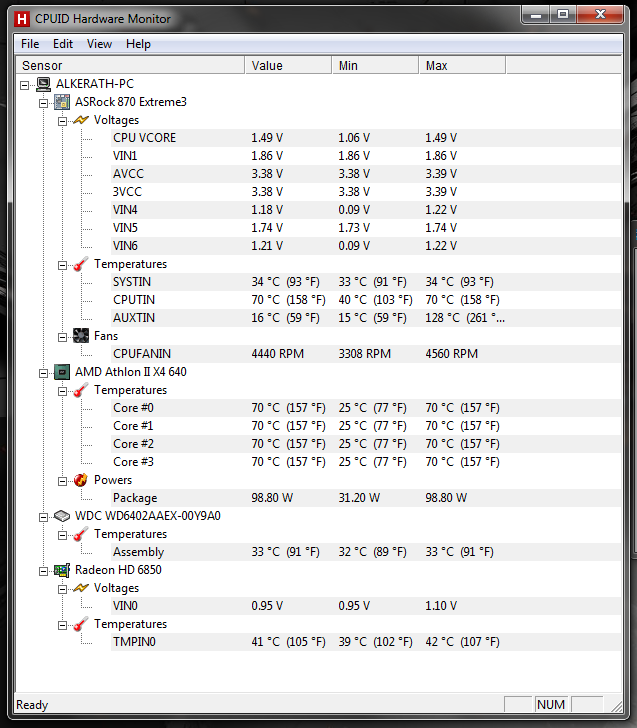Image resolution: width=637 pixels, height=728 pixels.
Task: Open the View menu
Action: tap(99, 44)
